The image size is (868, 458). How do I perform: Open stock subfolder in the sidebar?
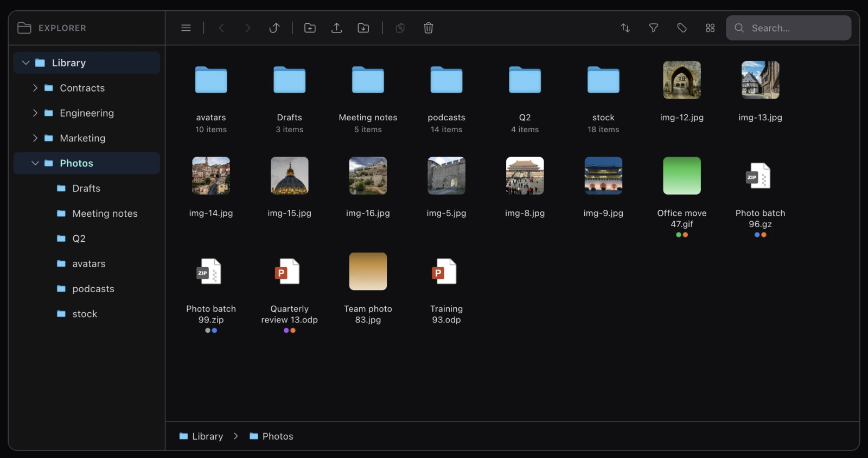click(87, 314)
